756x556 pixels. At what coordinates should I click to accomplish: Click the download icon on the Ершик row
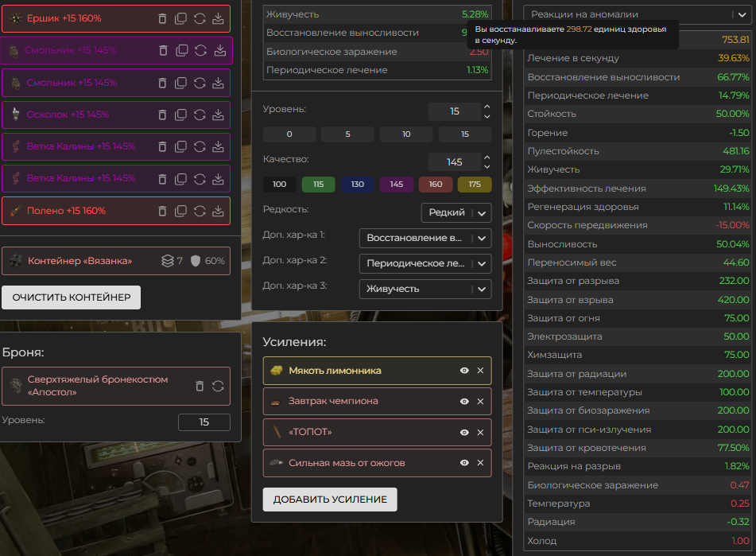pyautogui.click(x=219, y=18)
